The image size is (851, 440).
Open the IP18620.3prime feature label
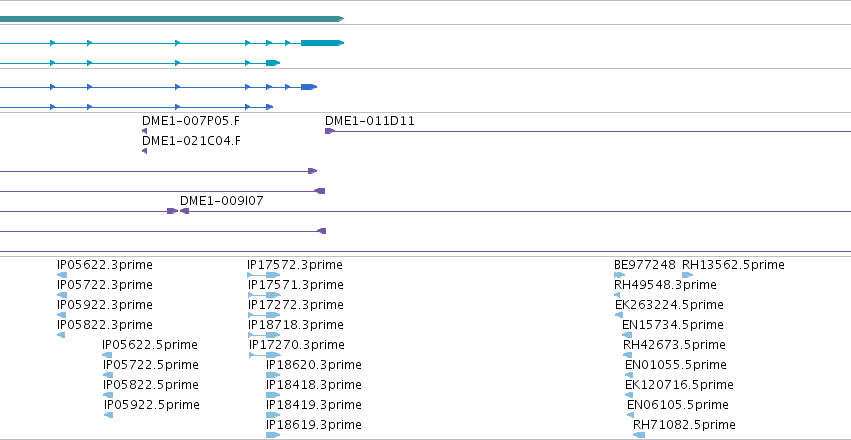point(314,365)
